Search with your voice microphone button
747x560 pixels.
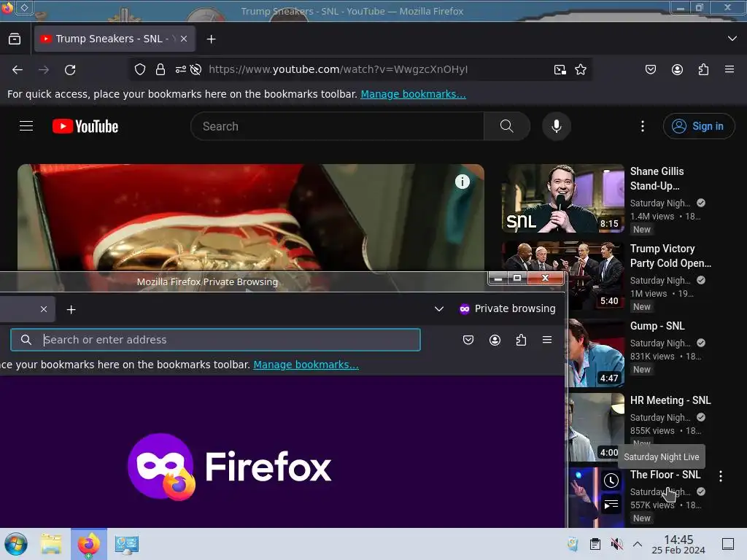pos(557,126)
